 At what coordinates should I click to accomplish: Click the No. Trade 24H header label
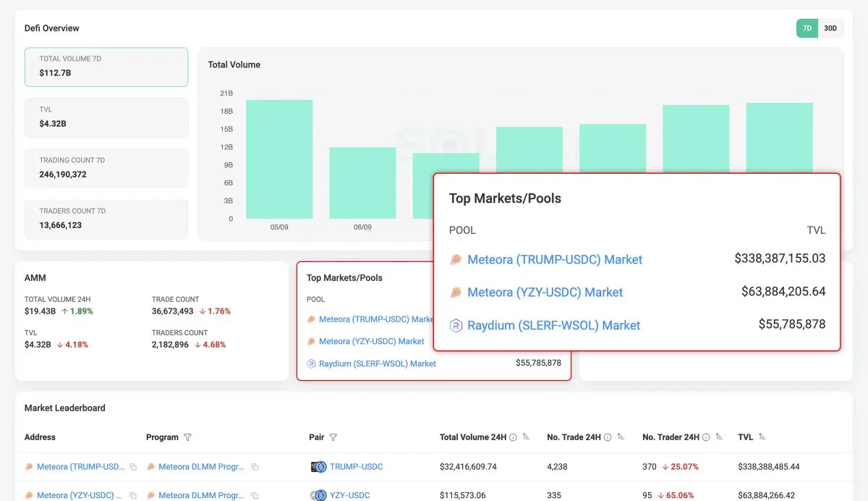point(574,437)
